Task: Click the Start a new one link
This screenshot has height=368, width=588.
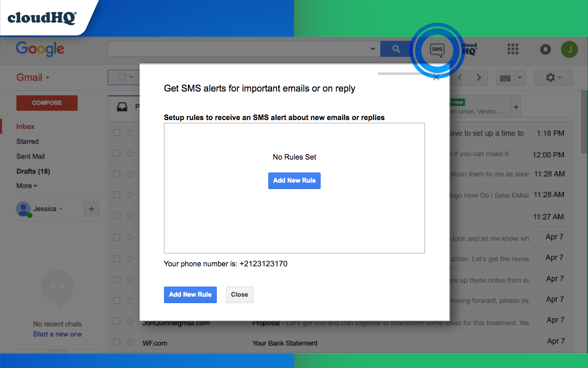Action: point(57,333)
